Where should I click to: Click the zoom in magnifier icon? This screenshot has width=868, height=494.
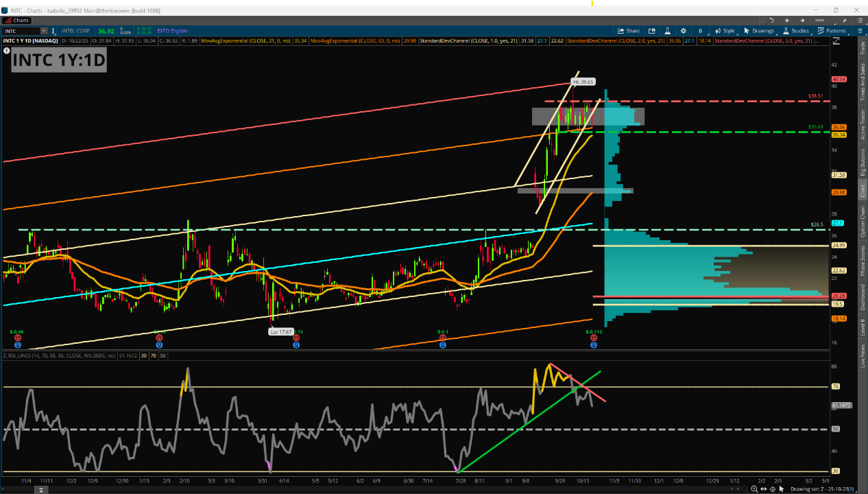755,489
